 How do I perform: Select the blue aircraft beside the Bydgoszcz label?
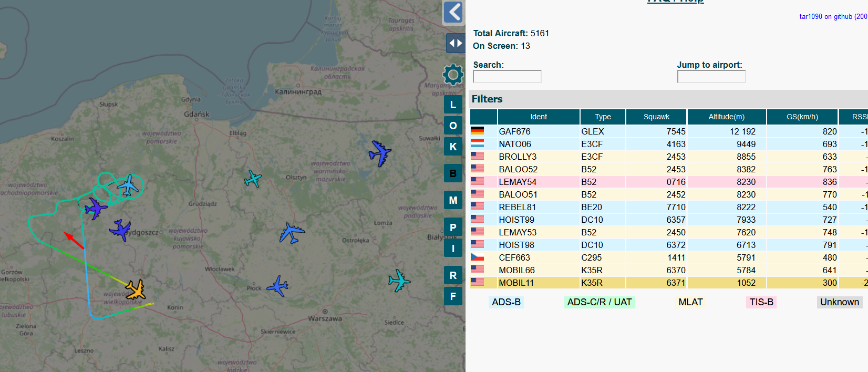[x=120, y=230]
